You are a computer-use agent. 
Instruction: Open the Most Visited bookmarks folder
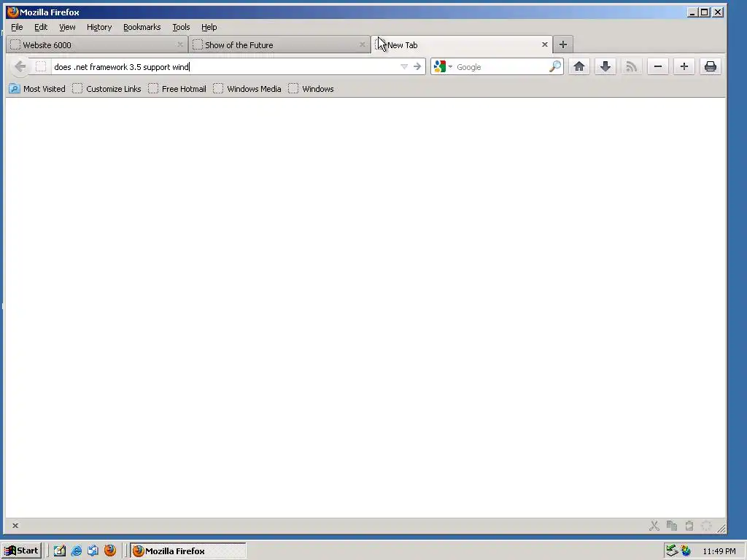[x=37, y=89]
